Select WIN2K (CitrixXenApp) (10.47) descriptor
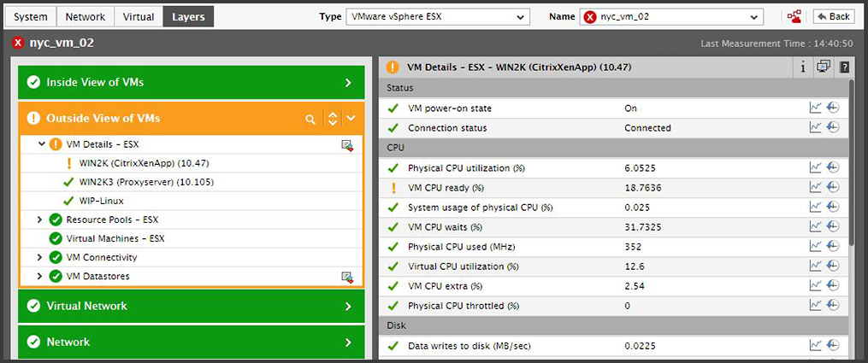 coord(145,163)
